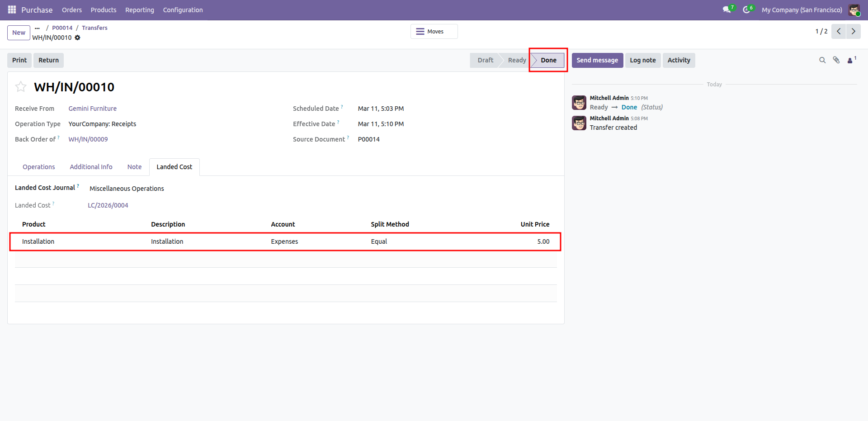This screenshot has height=421, width=868.
Task: Open the LC/2026/0004 landed cost link
Action: point(108,205)
